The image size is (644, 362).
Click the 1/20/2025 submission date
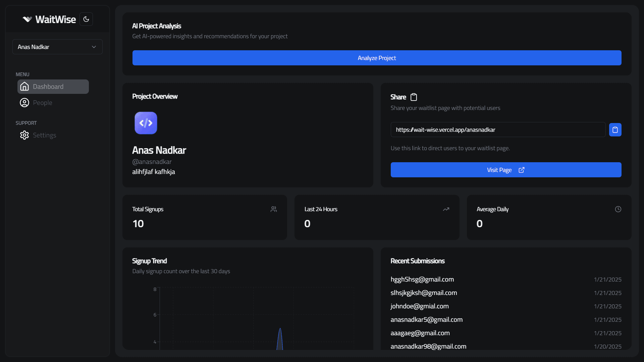[x=608, y=346]
